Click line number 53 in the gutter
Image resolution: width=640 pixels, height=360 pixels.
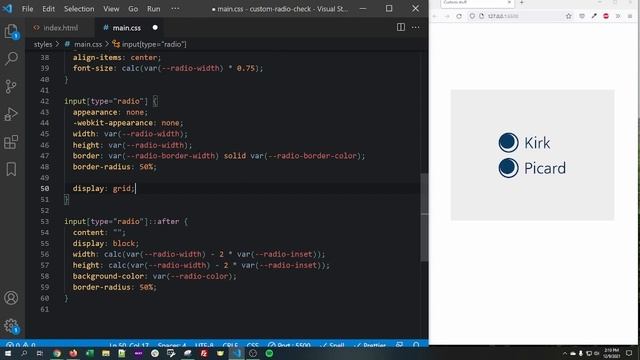[x=44, y=221]
